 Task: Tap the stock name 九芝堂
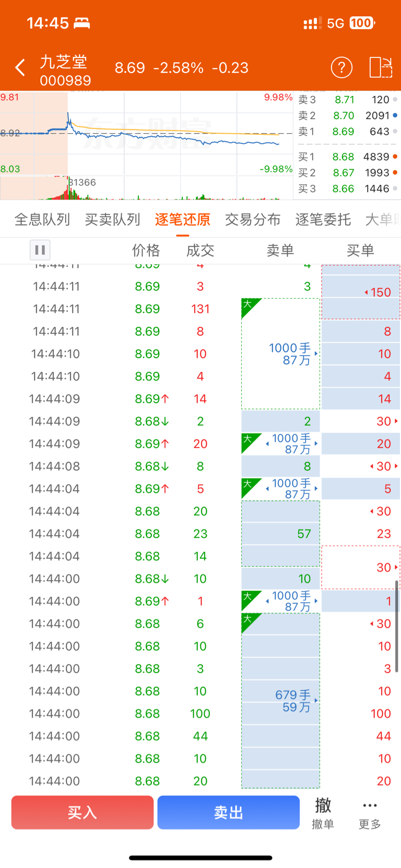click(x=63, y=62)
